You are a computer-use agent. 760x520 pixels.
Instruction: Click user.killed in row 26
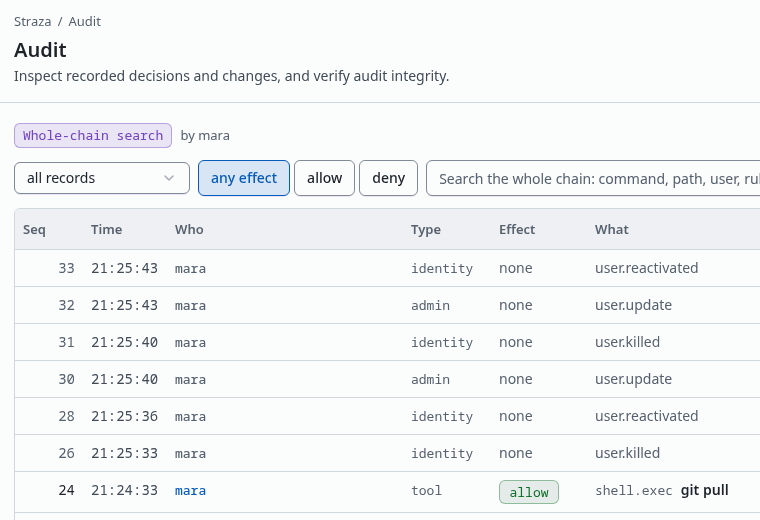coord(628,453)
